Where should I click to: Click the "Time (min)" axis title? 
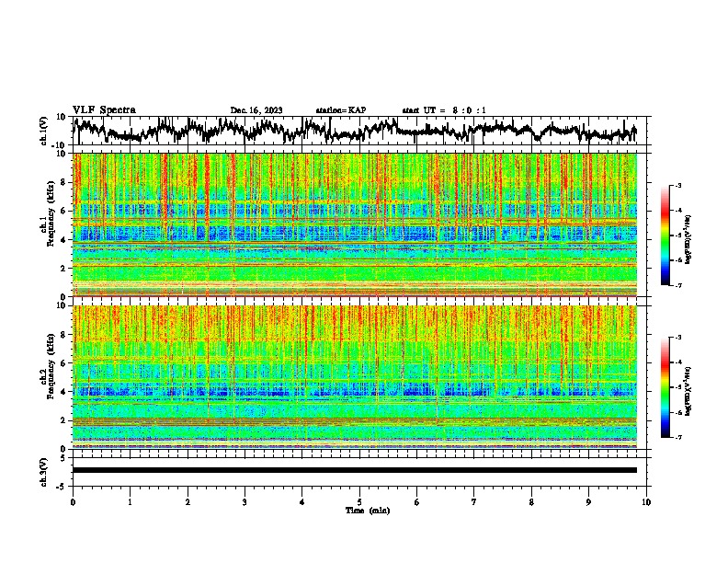click(368, 511)
